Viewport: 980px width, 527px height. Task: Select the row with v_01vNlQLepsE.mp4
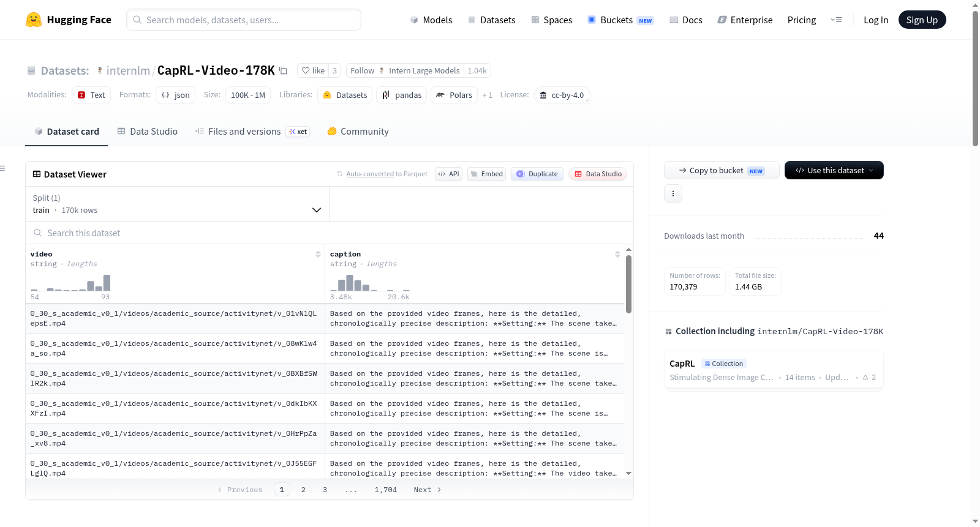[x=325, y=318]
